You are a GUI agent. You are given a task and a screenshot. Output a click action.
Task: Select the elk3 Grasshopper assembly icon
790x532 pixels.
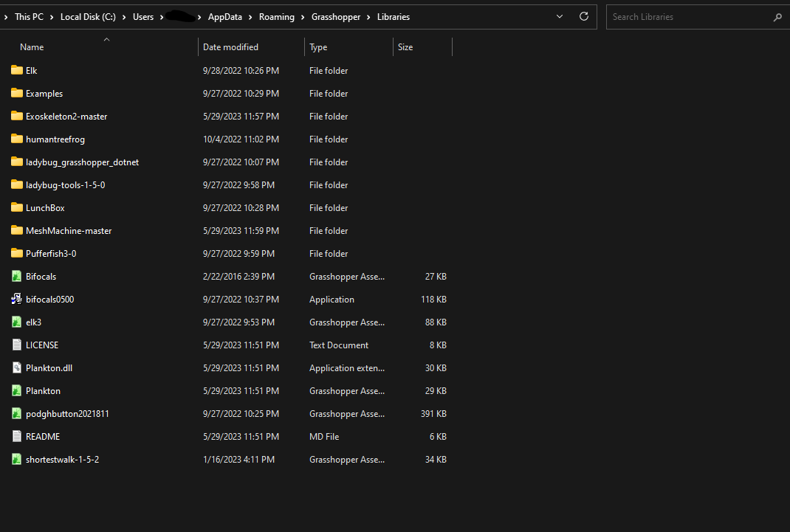coord(17,322)
